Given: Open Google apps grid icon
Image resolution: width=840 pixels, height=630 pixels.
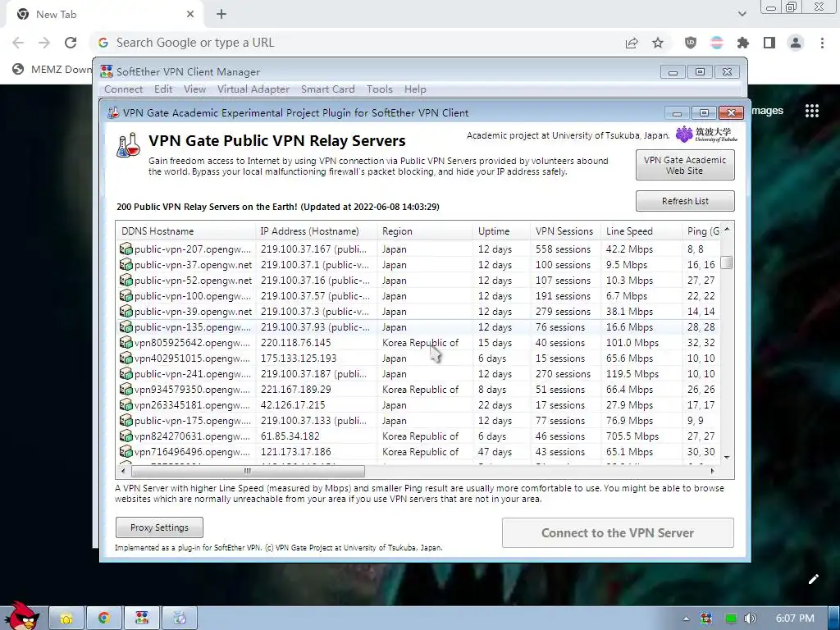Looking at the screenshot, I should pyautogui.click(x=811, y=111).
